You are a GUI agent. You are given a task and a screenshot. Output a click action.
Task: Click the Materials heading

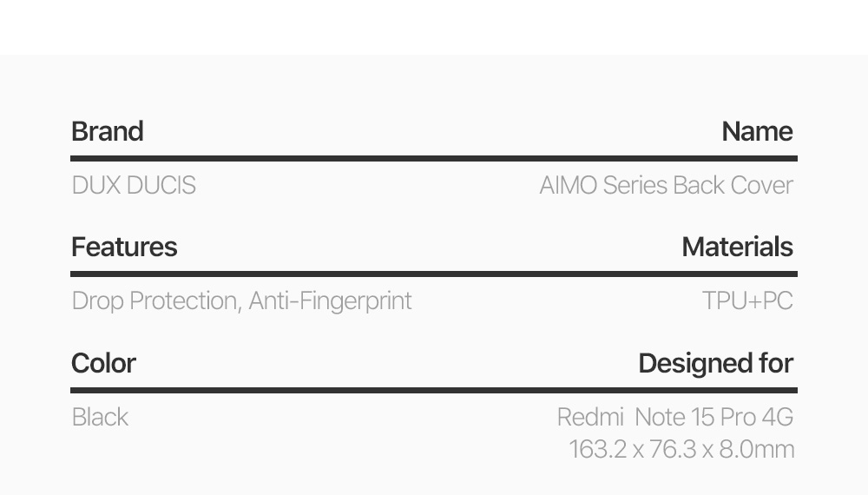737,247
